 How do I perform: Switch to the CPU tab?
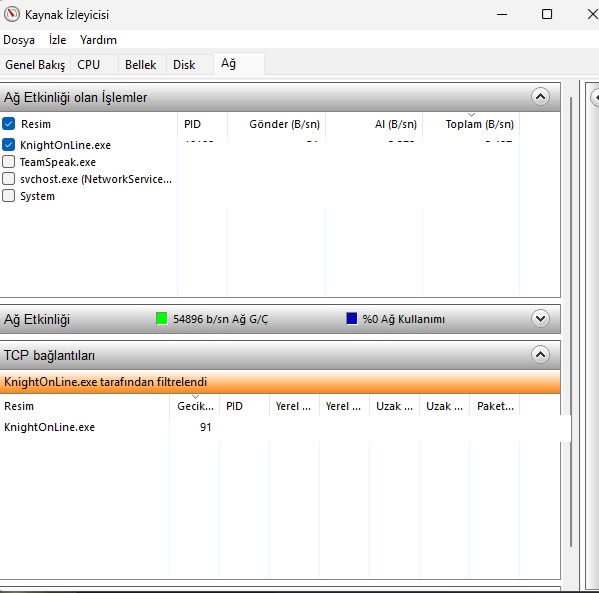89,65
